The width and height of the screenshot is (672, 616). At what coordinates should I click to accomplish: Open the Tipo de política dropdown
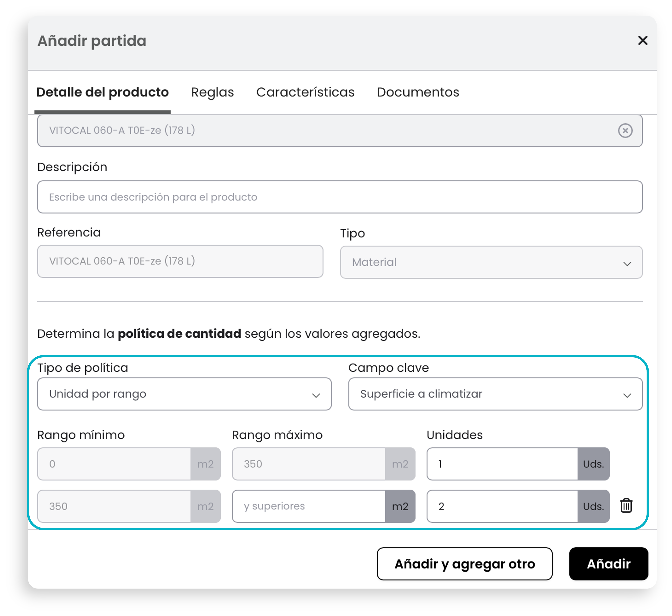coord(184,394)
